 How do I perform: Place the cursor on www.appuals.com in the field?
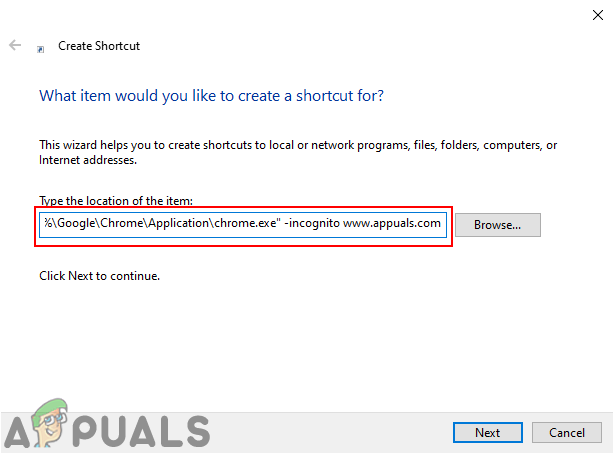392,223
